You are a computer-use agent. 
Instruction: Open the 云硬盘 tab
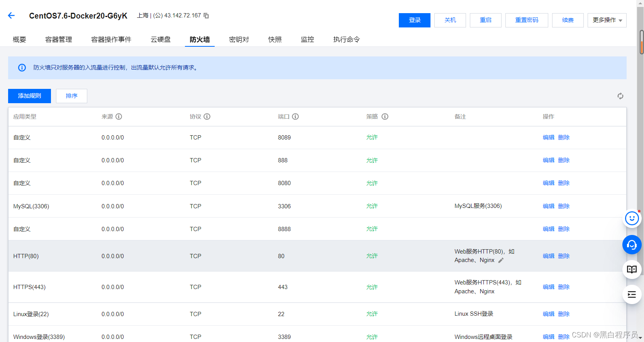(161, 39)
